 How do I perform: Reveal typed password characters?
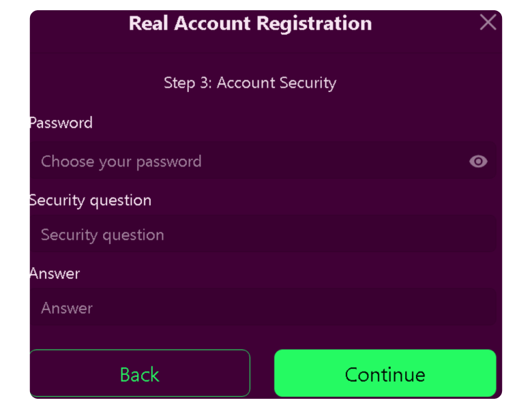pos(478,162)
